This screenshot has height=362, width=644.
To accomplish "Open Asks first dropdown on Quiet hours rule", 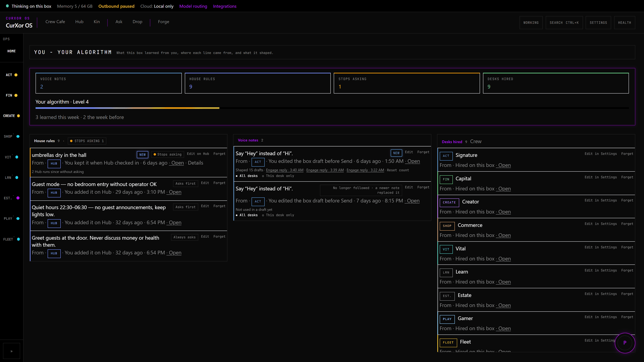I will [x=185, y=207].
